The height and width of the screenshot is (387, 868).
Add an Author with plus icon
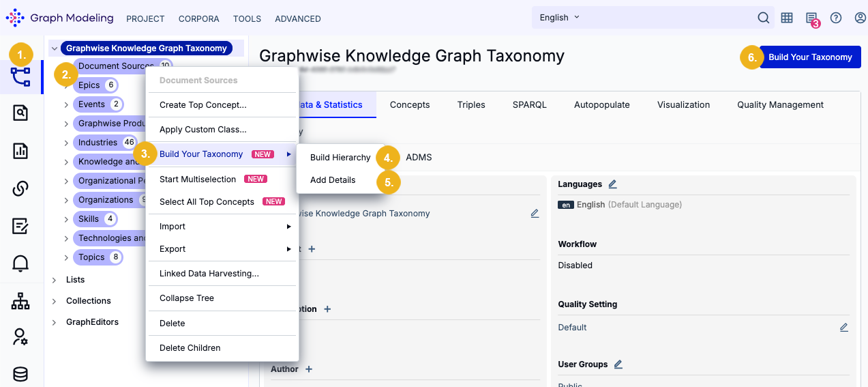(309, 369)
